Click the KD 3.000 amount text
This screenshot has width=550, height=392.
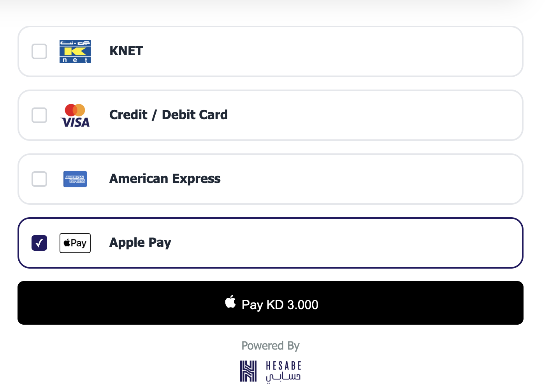coord(292,304)
